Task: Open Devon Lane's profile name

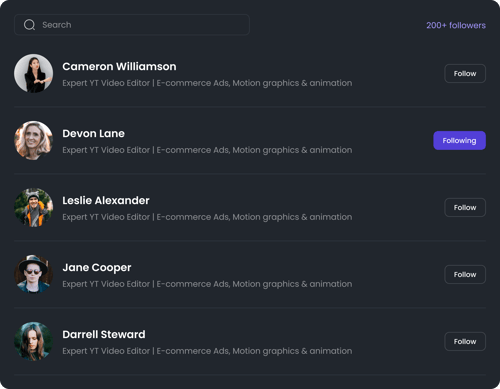Action: point(93,133)
